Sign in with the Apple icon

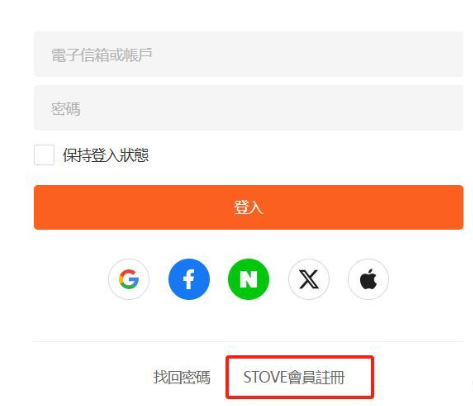tap(368, 279)
